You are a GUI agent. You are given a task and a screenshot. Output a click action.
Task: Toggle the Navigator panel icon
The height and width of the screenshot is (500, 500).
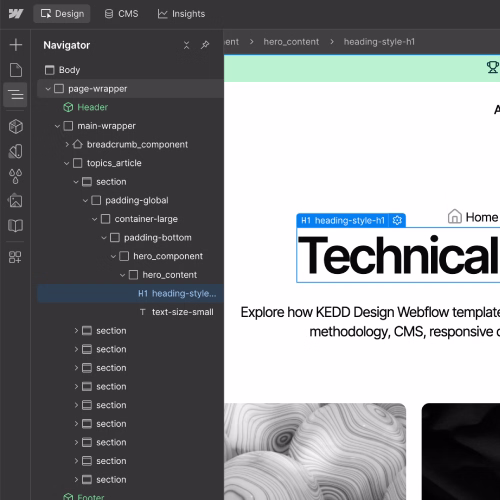tap(15, 95)
